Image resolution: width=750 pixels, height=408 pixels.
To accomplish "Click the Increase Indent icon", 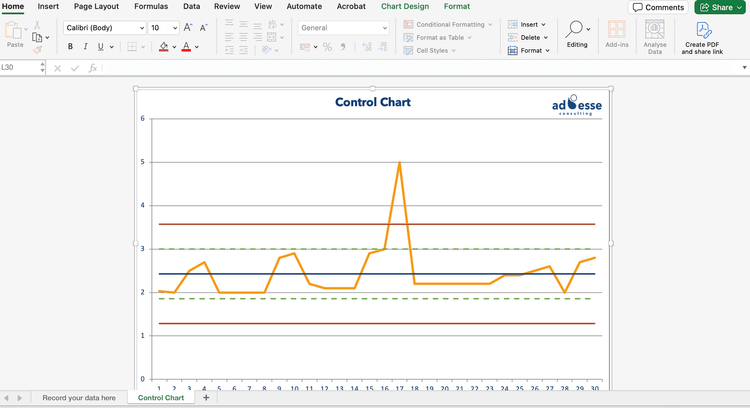I will [x=243, y=50].
